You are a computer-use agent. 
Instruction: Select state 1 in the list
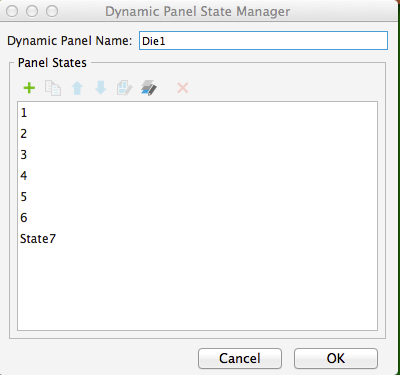(197, 113)
